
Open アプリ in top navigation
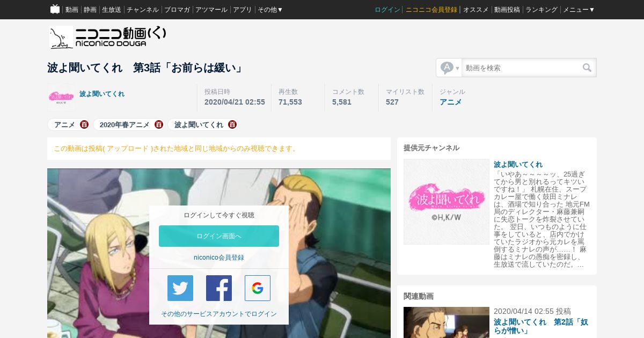tap(243, 10)
